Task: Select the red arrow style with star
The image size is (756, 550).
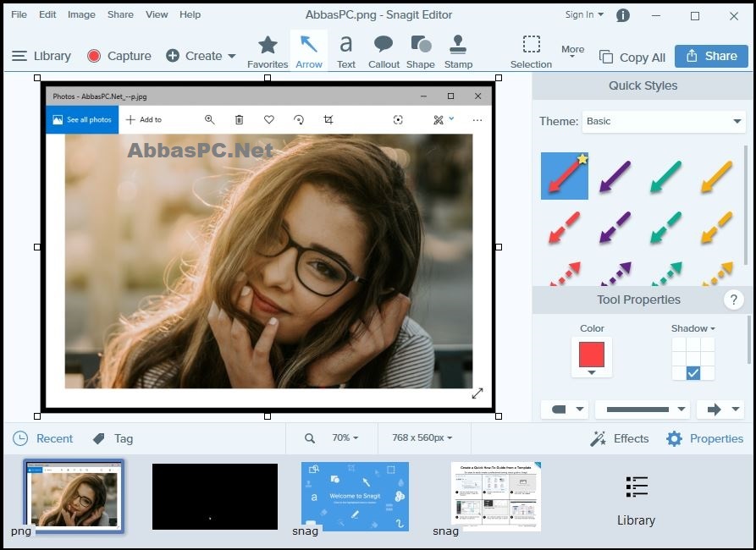Action: point(565,176)
